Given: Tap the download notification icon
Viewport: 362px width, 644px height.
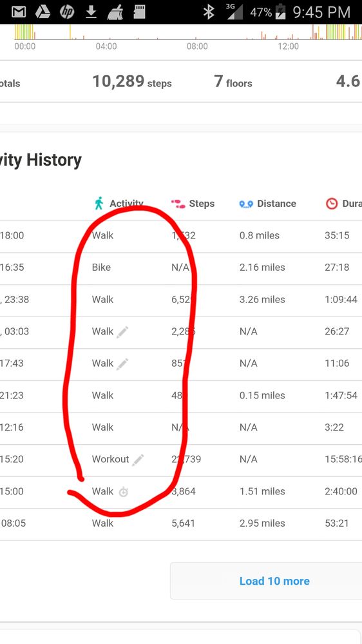Looking at the screenshot, I should [91, 12].
